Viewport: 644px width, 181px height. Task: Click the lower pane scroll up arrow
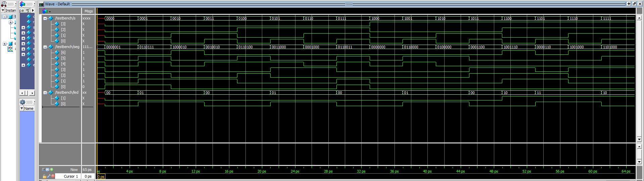pyautogui.click(x=639, y=147)
